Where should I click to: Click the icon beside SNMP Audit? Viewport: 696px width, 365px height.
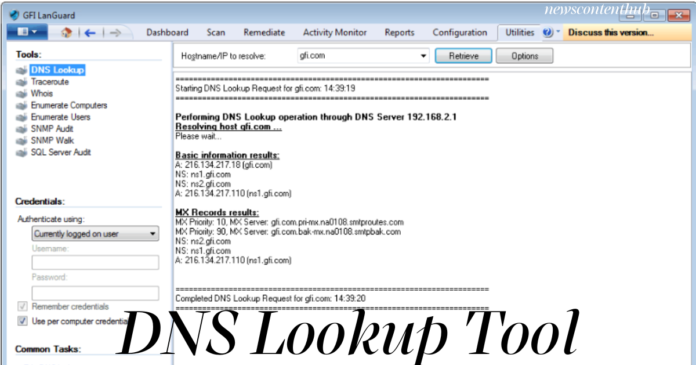[21, 129]
